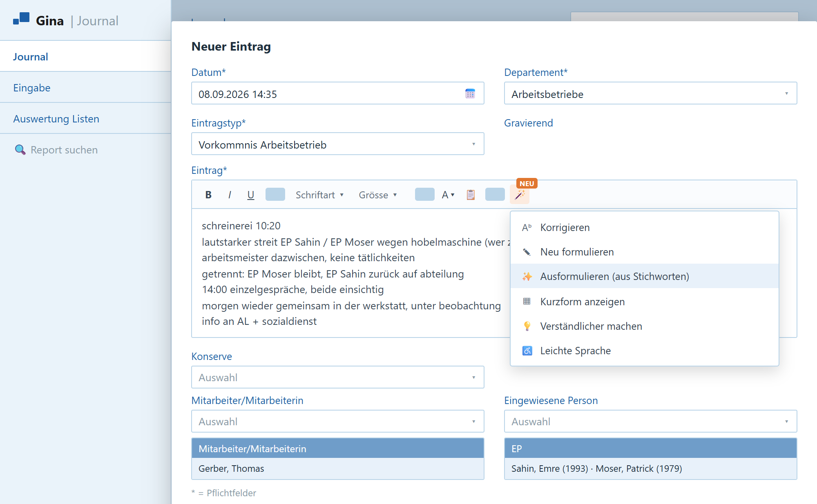Open Journal in the sidebar
Image resolution: width=817 pixels, height=504 pixels.
click(x=85, y=56)
